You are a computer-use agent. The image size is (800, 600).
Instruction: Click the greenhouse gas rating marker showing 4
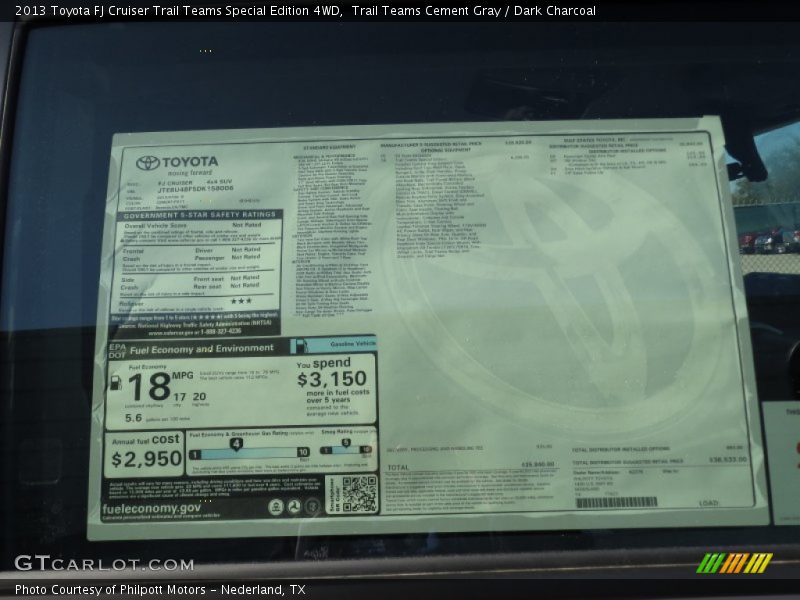(x=236, y=443)
